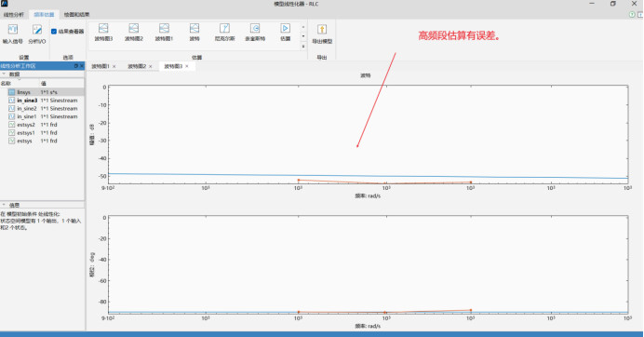Open the 波特图2 document tab
Viewport: 644px width, 337px height.
tap(137, 66)
